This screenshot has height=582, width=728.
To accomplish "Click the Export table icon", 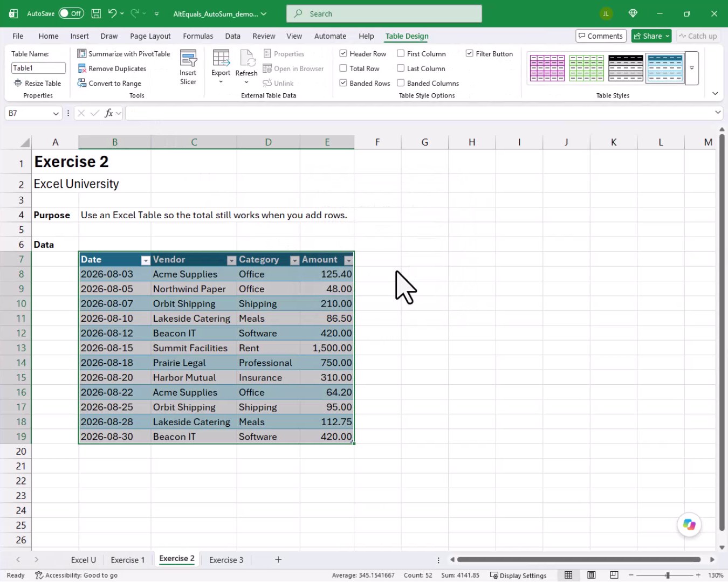I will (221, 58).
